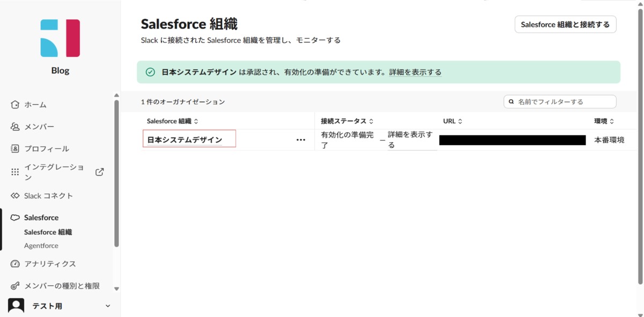The width and height of the screenshot is (644, 317).
Task: Click 詳細を表示する link in status cell
Action: [x=411, y=140]
